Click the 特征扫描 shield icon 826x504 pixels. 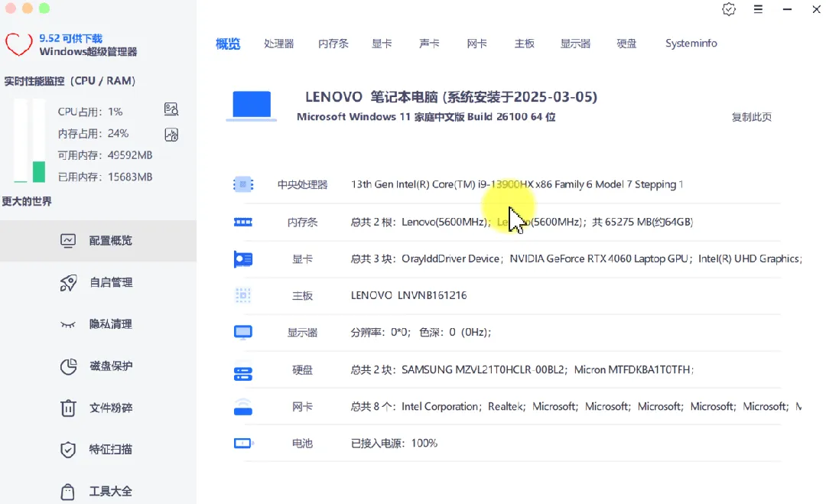(x=68, y=450)
